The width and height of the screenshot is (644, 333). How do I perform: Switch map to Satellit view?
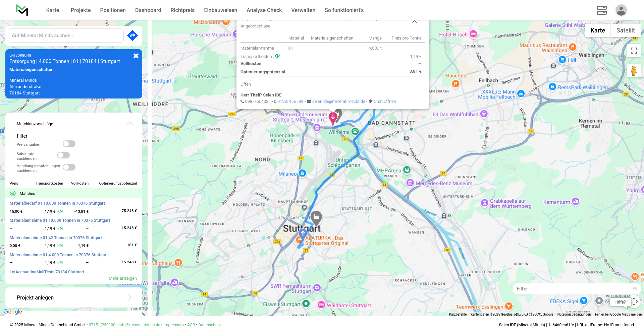click(625, 30)
